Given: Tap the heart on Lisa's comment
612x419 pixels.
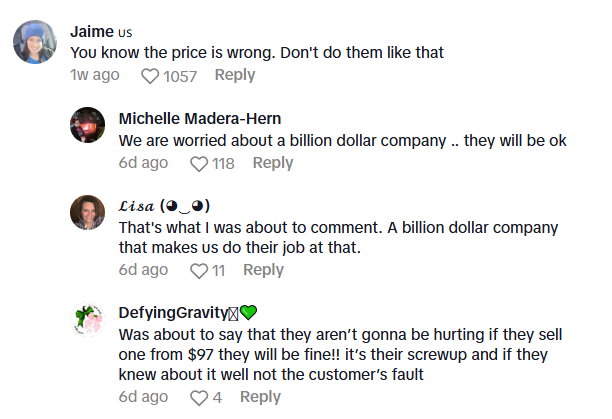Looking at the screenshot, I should pos(199,270).
